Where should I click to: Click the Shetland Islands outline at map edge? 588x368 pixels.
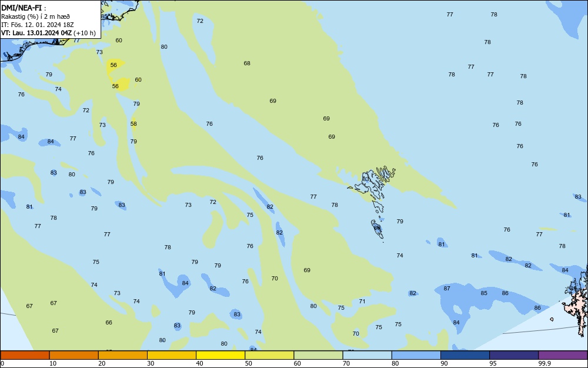click(x=577, y=300)
